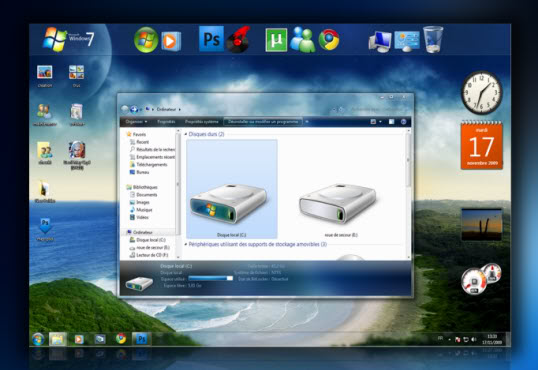The width and height of the screenshot is (538, 370).
Task: Collapse the Périphériques amovibles group
Action: [x=186, y=244]
